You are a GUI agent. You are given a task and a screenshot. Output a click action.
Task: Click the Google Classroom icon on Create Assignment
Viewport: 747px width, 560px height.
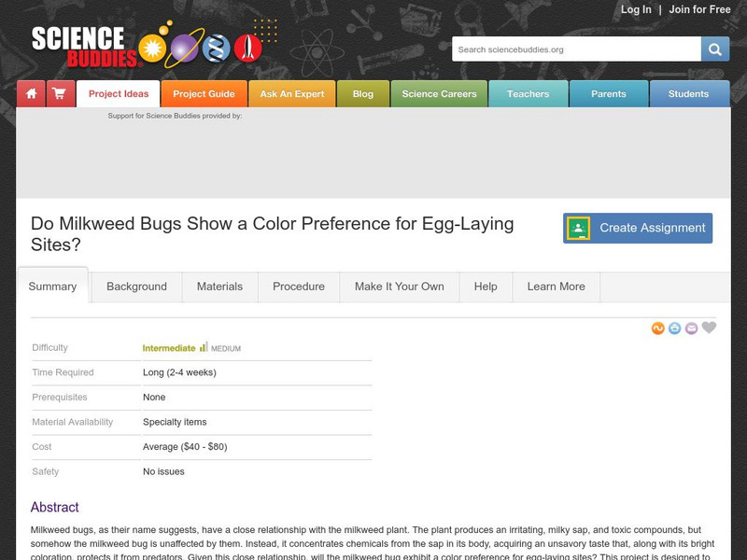pos(578,228)
